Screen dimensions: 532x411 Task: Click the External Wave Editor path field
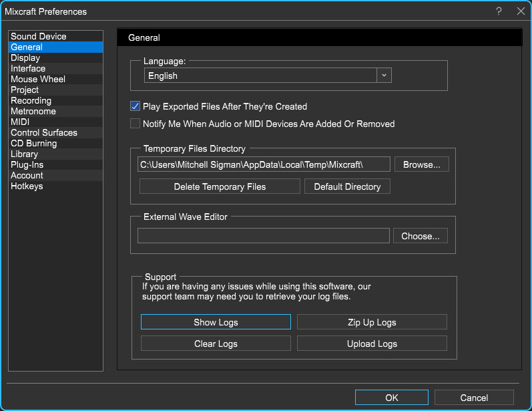263,236
